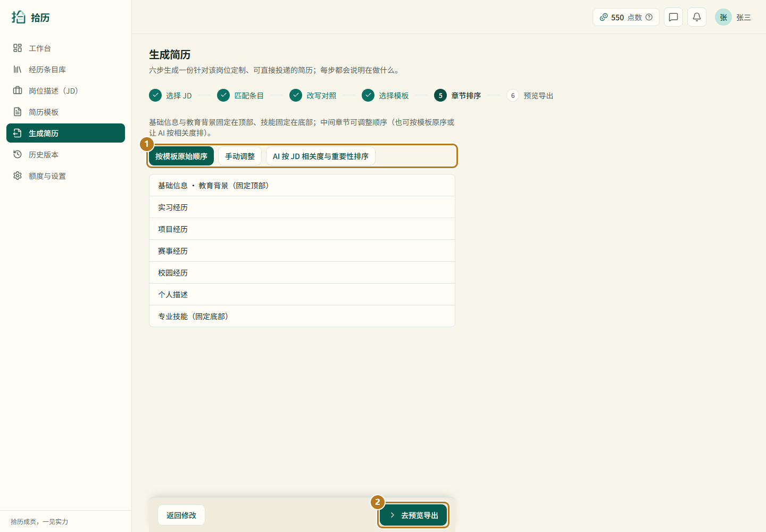The height and width of the screenshot is (532, 766).
Task: Click 基础信息 · 教育背景 fixed top row
Action: click(302, 185)
